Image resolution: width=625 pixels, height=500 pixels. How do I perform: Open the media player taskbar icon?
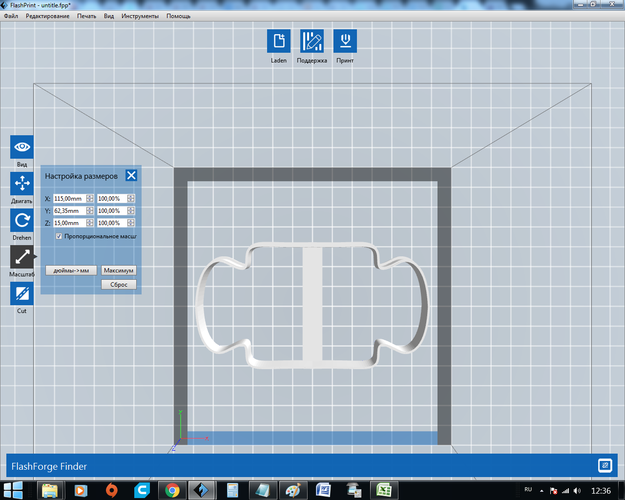point(81,490)
